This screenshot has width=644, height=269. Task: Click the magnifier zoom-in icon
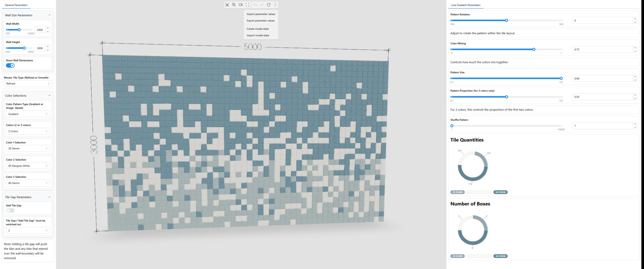[234, 5]
